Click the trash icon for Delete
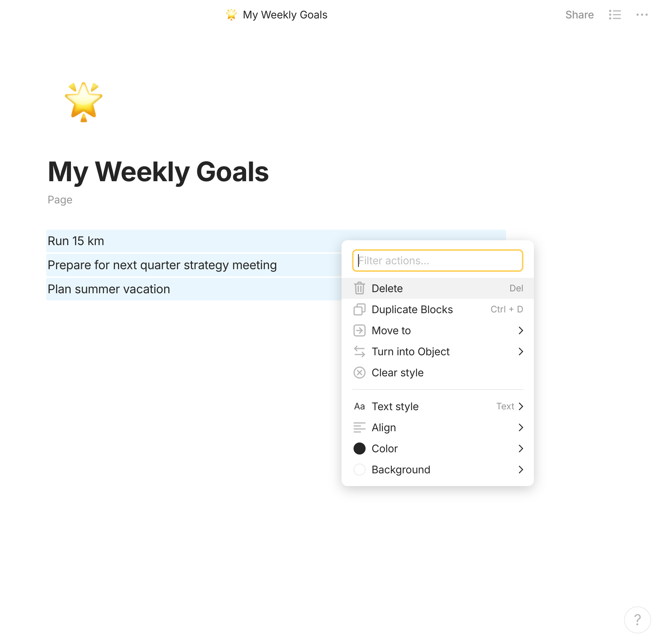The height and width of the screenshot is (644, 659). point(359,288)
